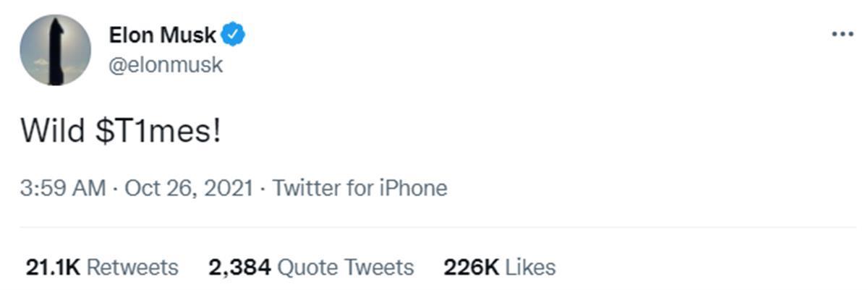Click the 3:59 AM timestamp
Screen dimensions: 868x290
64,189
